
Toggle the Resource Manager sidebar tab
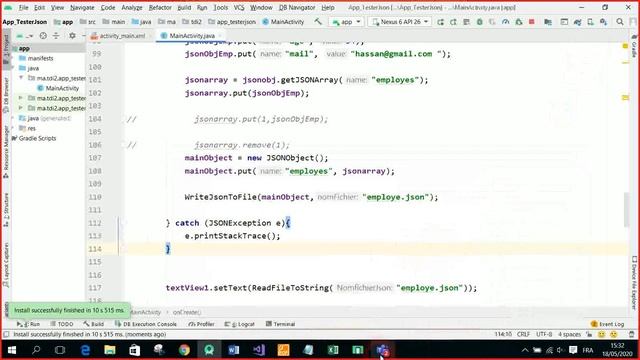tap(6, 152)
